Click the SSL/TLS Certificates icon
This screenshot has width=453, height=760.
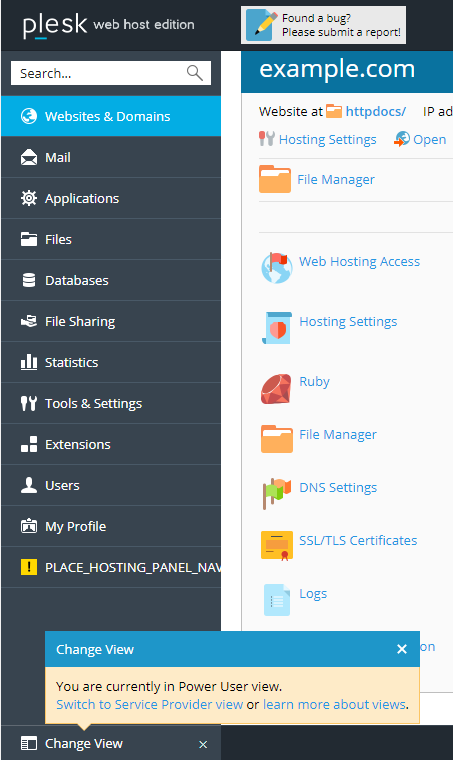(x=277, y=546)
